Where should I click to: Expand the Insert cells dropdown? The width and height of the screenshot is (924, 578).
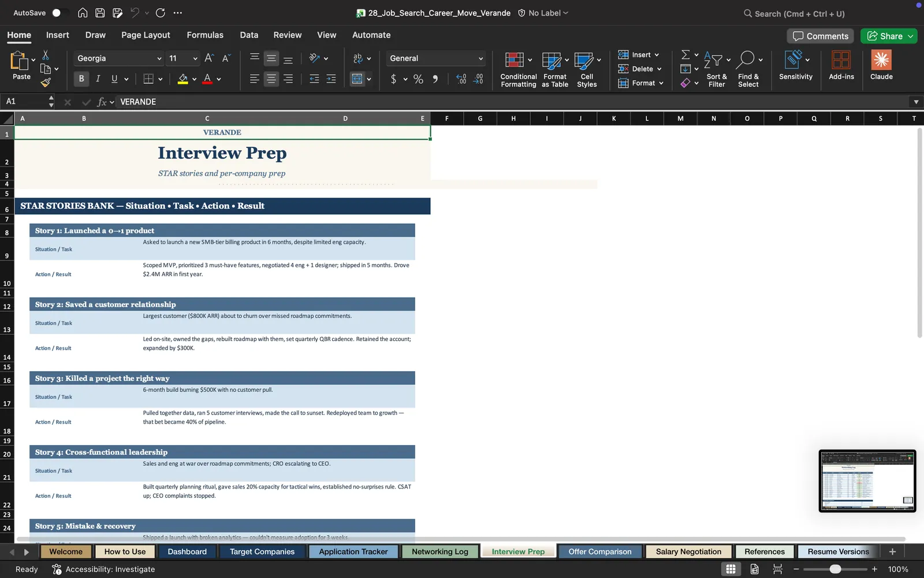pyautogui.click(x=657, y=55)
